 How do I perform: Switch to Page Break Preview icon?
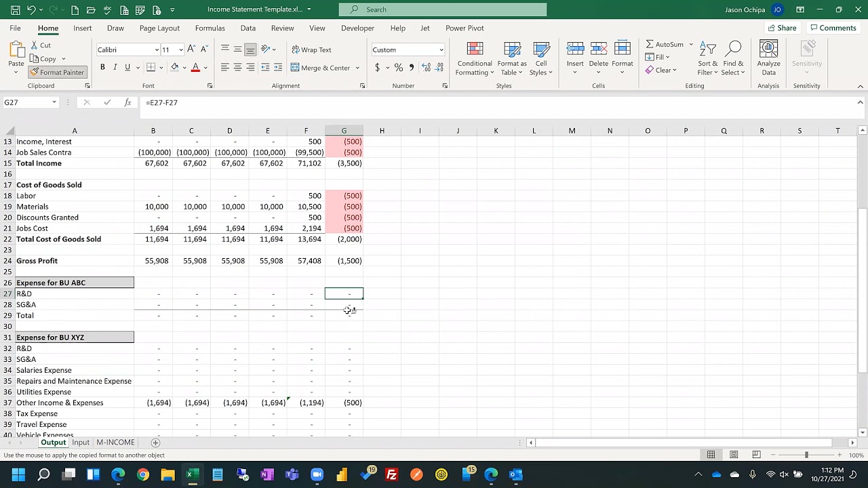tap(756, 455)
